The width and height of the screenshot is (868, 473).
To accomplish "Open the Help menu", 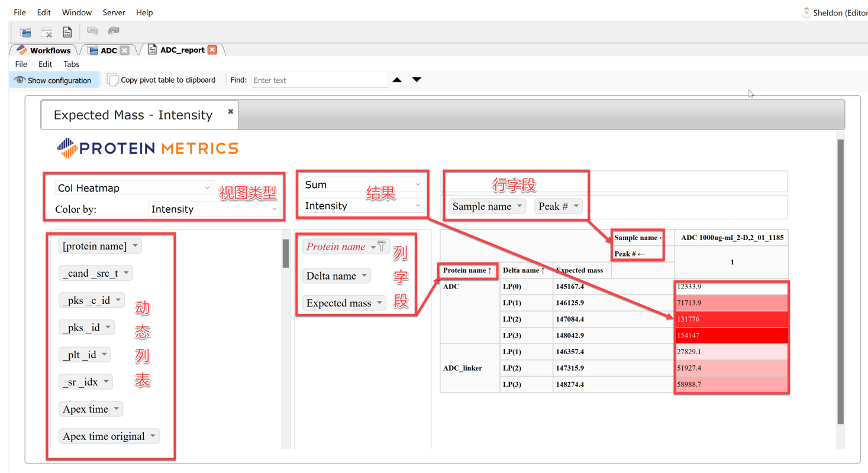I will coord(144,12).
